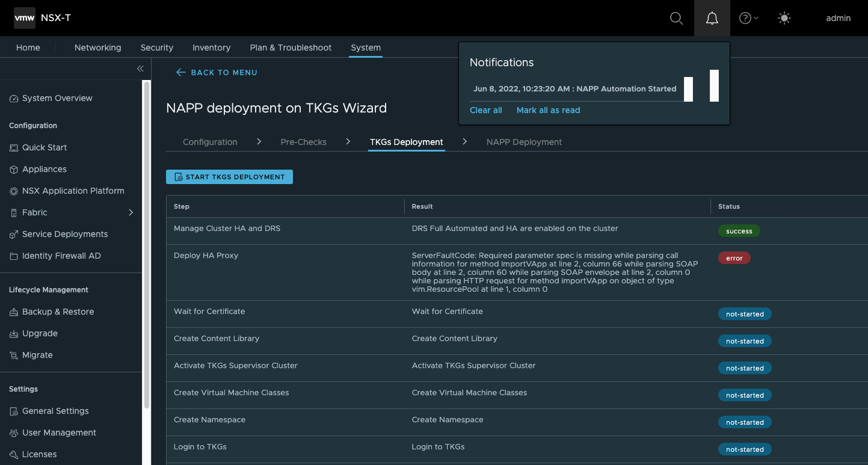Image resolution: width=868 pixels, height=465 pixels.
Task: Click the Migrate icon
Action: pyautogui.click(x=14, y=356)
